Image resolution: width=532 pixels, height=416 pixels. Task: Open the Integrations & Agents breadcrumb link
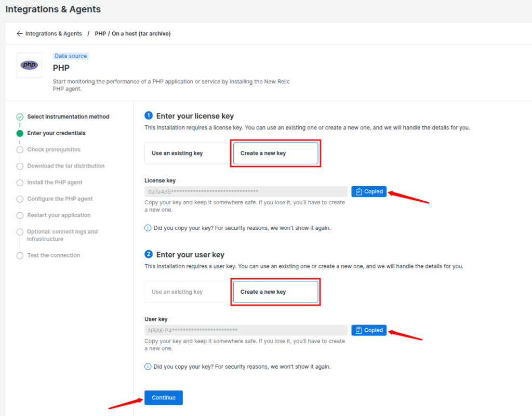52,33
